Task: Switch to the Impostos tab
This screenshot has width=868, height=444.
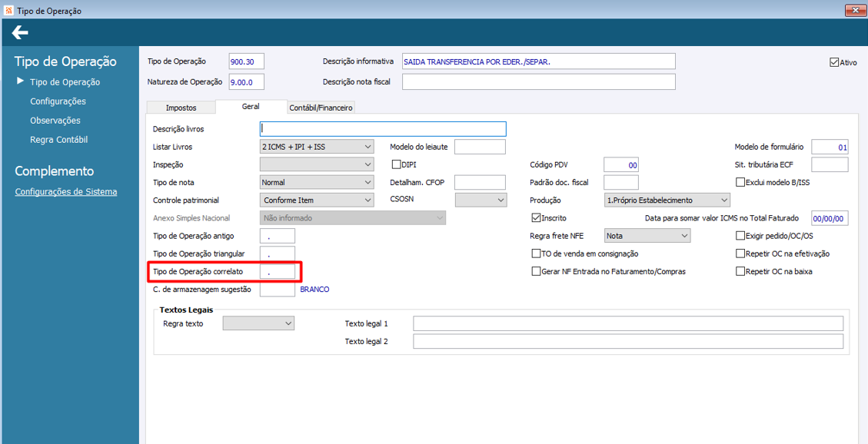Action: pyautogui.click(x=181, y=108)
